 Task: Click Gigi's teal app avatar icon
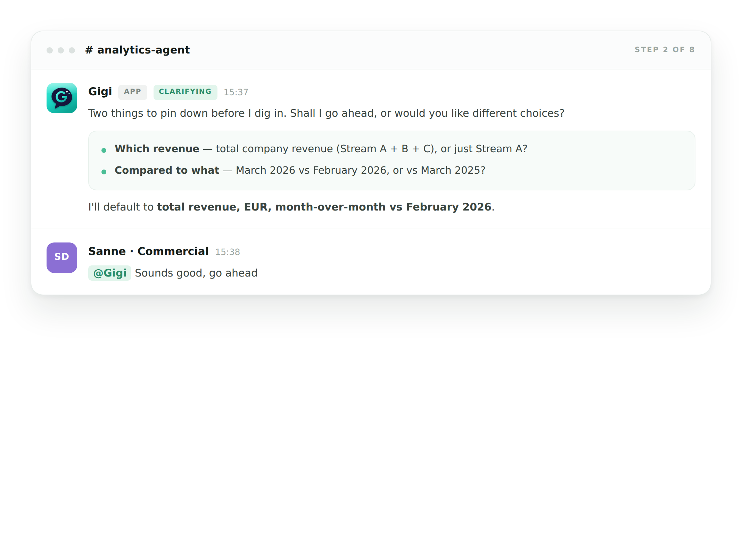coord(62,98)
